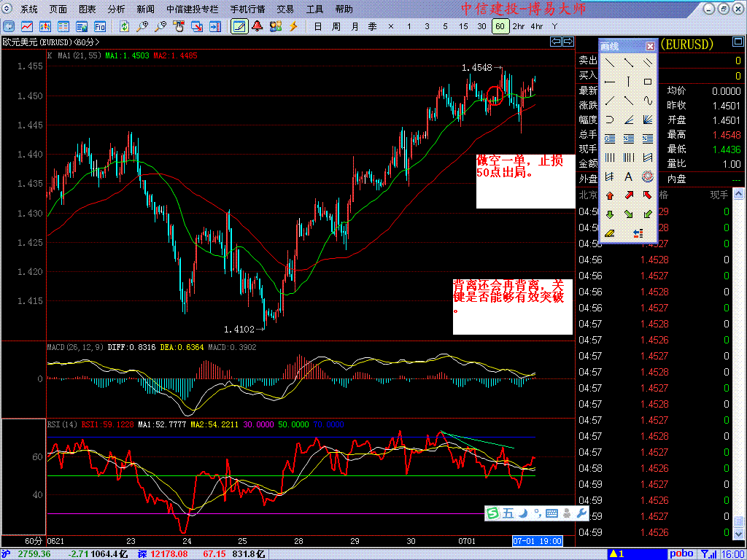
Task: Open the 帮助 menu
Action: (x=344, y=9)
